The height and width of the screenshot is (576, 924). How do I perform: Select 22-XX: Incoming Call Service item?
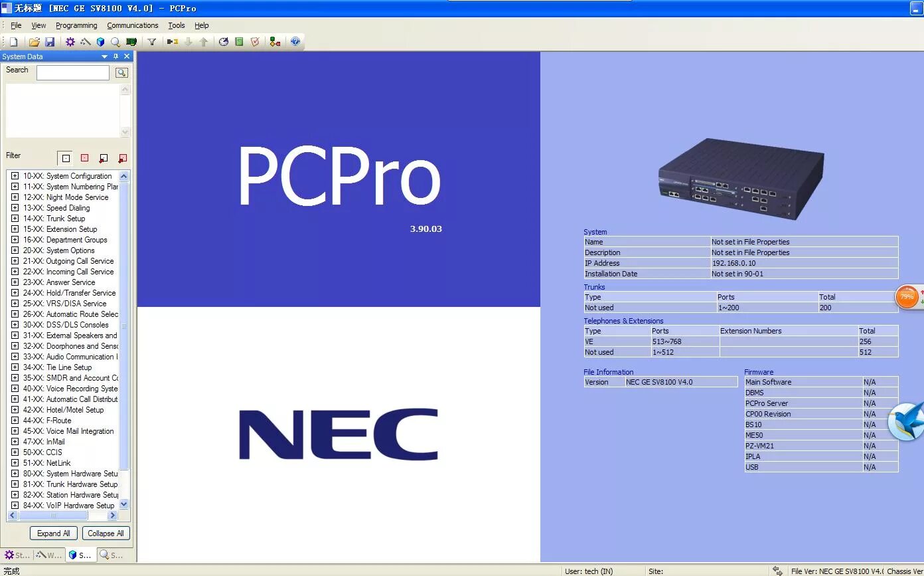(x=68, y=272)
